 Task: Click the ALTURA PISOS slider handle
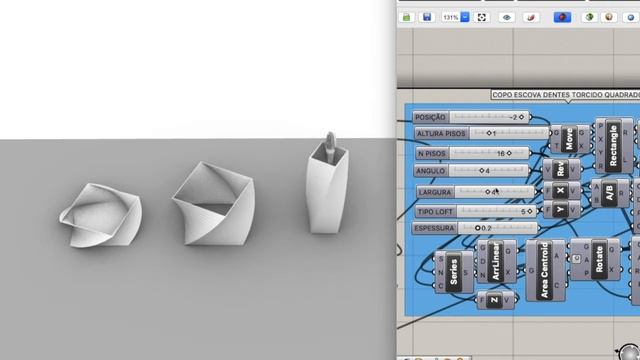489,133
